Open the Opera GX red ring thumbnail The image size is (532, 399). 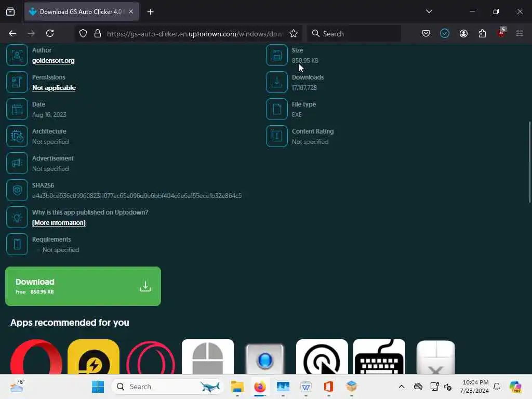(x=151, y=356)
